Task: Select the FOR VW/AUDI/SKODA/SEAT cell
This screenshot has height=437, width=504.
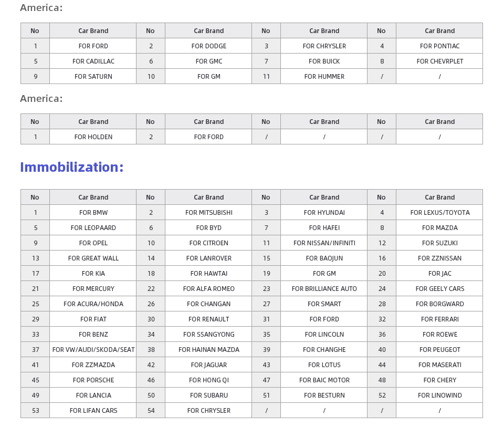Action: (93, 349)
